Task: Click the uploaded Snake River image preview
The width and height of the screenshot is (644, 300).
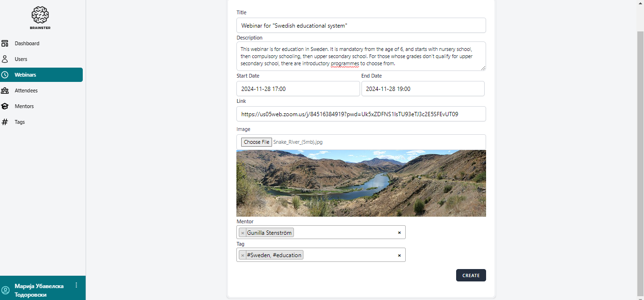Action: [361, 183]
